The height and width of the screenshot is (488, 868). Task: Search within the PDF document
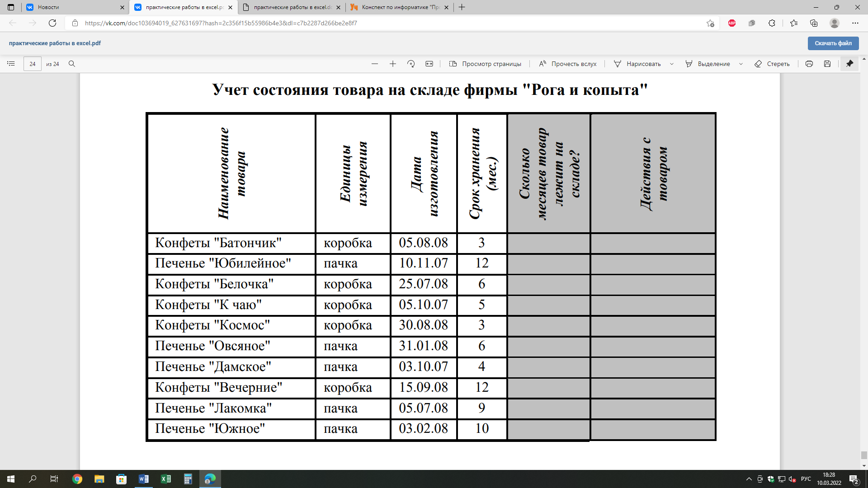(x=72, y=64)
